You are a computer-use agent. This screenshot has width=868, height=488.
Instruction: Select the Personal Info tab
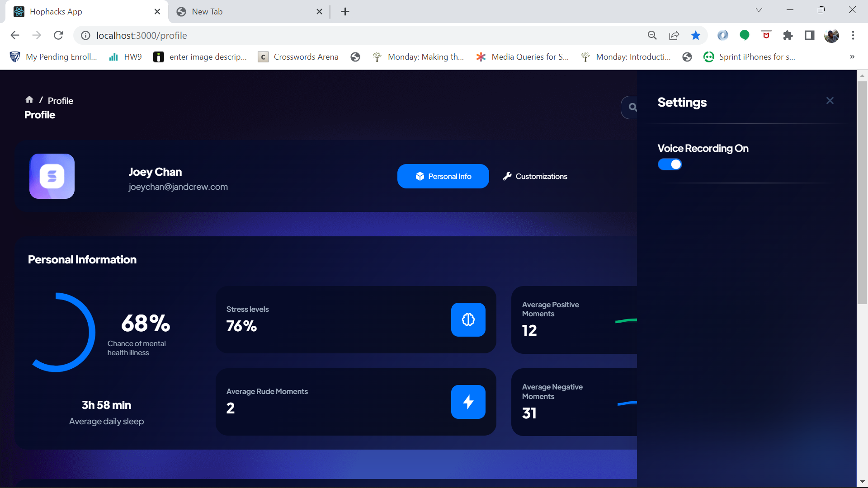[443, 176]
